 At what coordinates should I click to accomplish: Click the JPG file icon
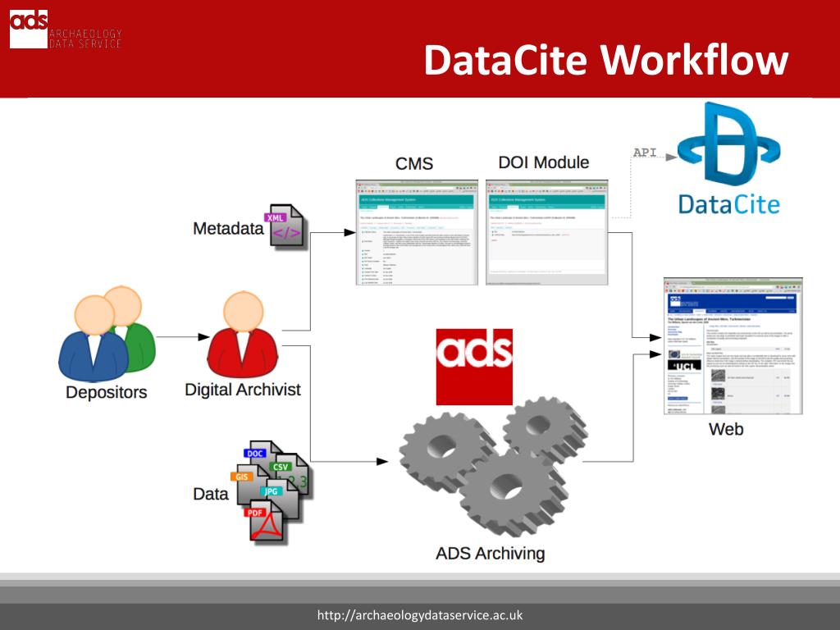point(281,498)
